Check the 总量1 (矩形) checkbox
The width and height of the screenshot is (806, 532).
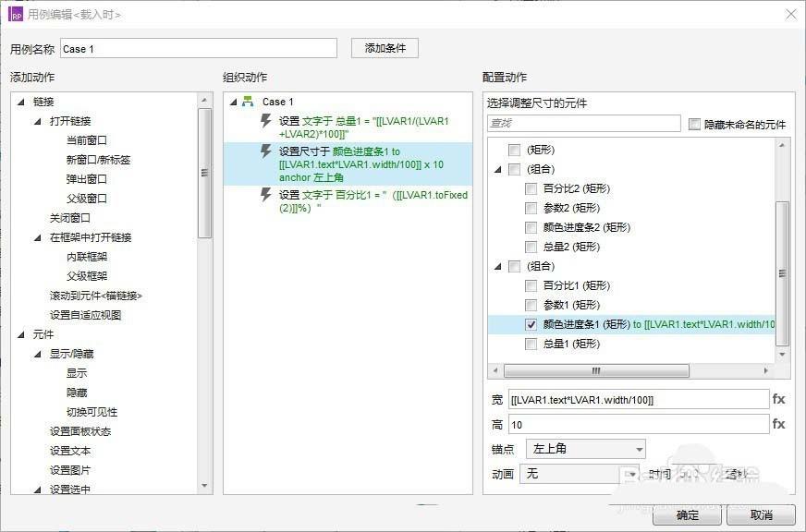click(531, 344)
